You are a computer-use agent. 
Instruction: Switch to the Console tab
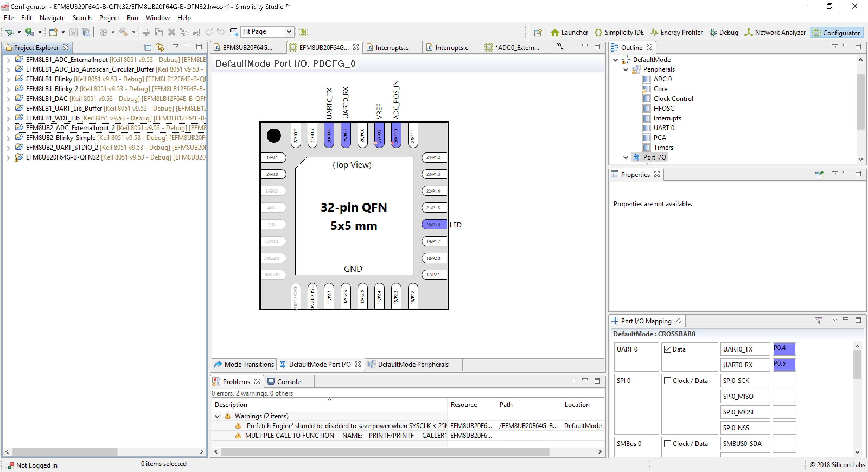[x=288, y=381]
